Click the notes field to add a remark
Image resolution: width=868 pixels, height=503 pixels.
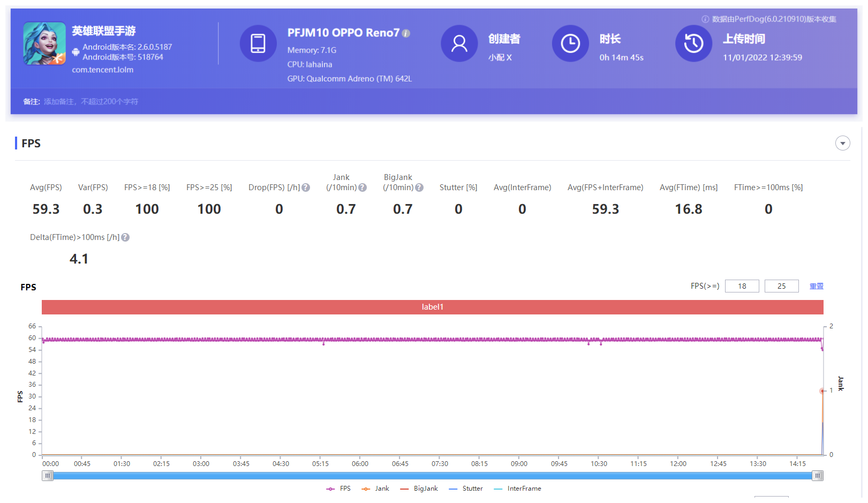pos(91,102)
